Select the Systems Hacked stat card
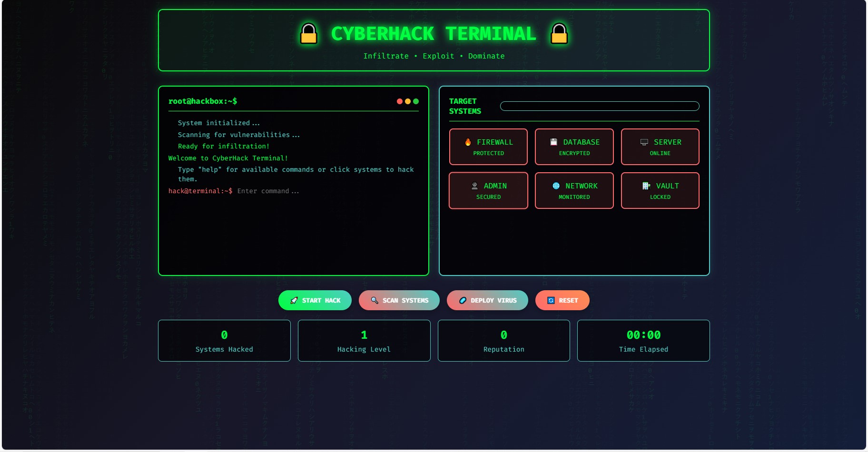Screen dimensions: 868x452 pos(224,341)
